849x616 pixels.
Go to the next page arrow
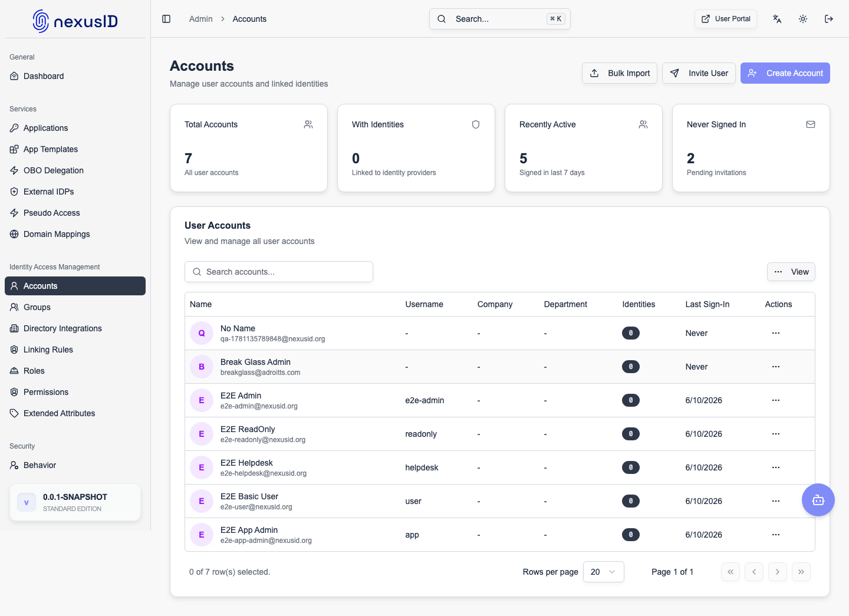778,572
